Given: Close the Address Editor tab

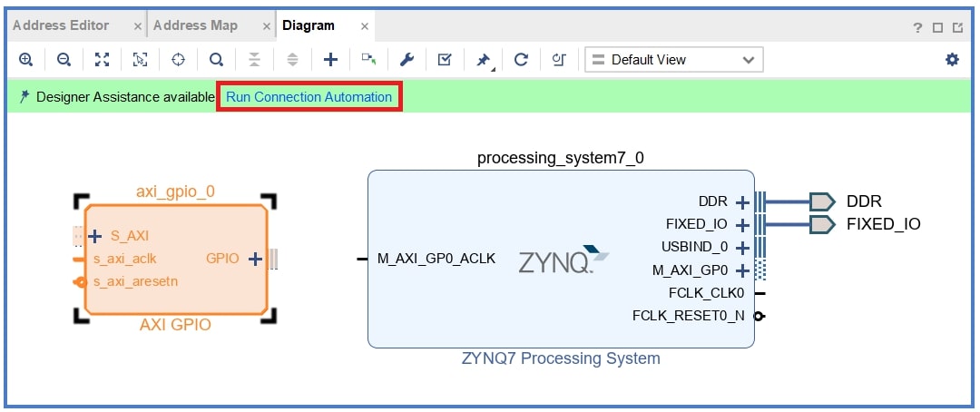Looking at the screenshot, I should 138,26.
